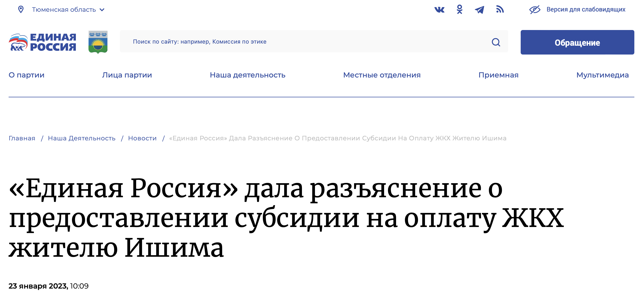Toggle the crossed-eye accessibility icon
The height and width of the screenshot is (299, 644).
[535, 10]
